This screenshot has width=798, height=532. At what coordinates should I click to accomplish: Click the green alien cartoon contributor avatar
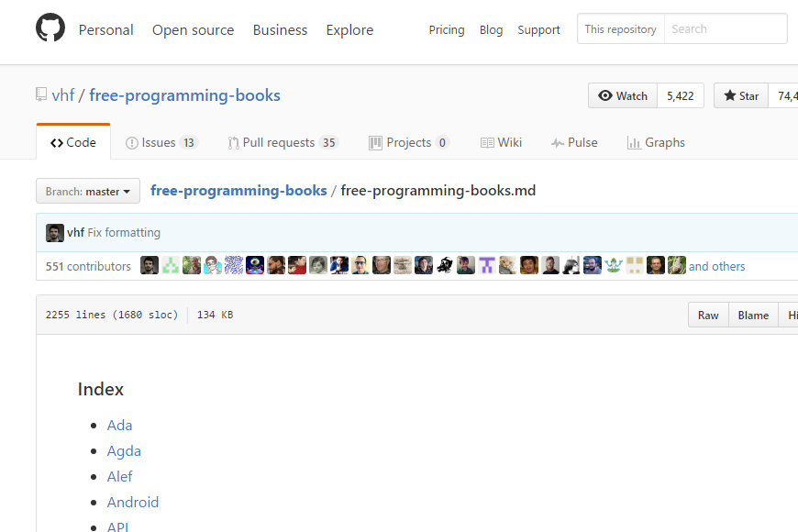[255, 265]
